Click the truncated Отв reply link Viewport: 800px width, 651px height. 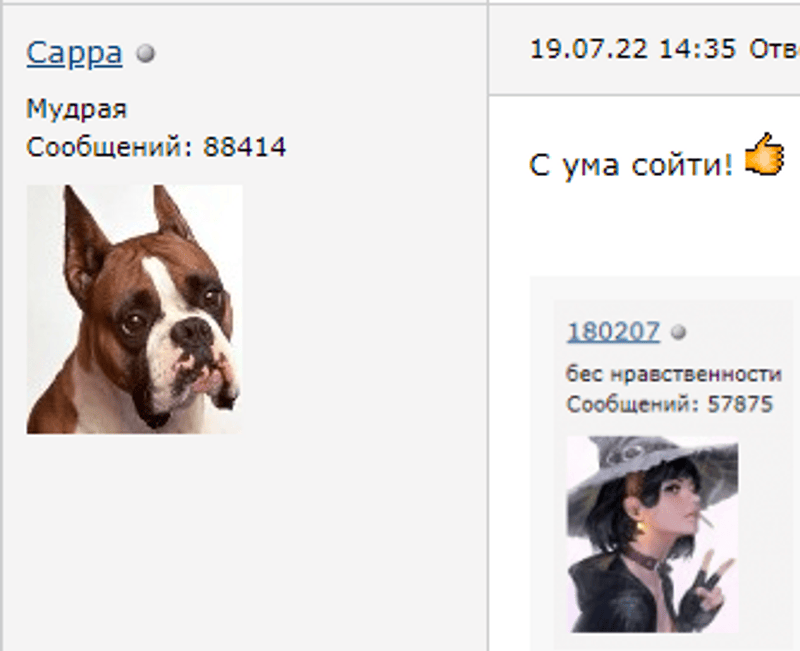(x=774, y=49)
